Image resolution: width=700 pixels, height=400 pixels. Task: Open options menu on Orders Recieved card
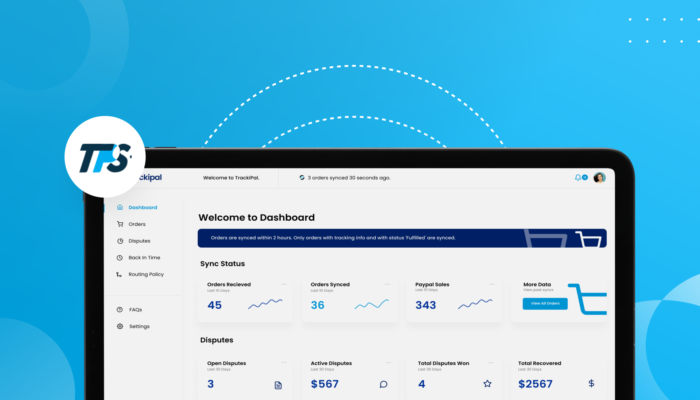pos(284,284)
